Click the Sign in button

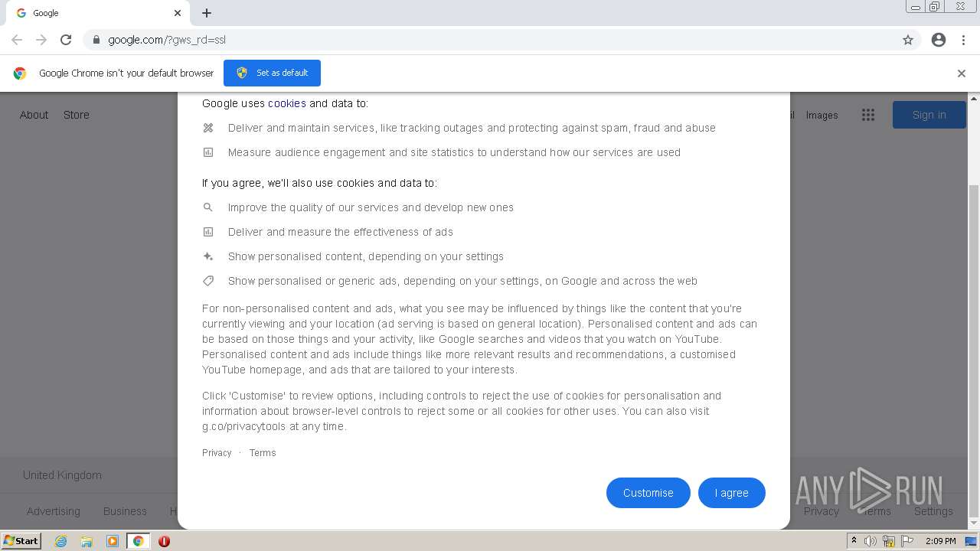click(929, 115)
